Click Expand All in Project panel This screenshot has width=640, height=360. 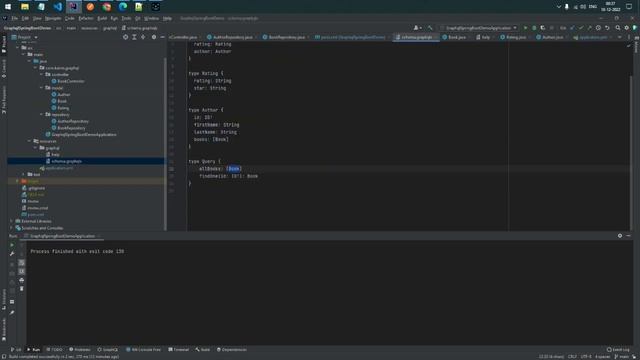[x=134, y=37]
